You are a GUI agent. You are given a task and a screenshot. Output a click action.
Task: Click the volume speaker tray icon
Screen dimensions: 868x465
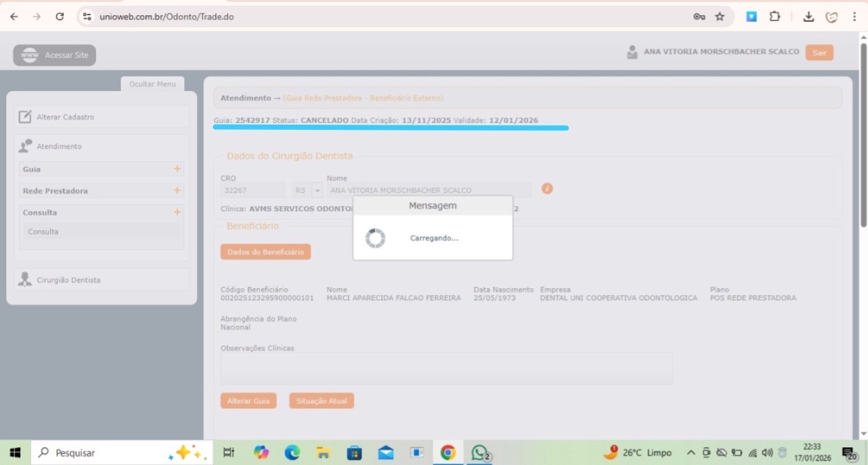coord(767,453)
